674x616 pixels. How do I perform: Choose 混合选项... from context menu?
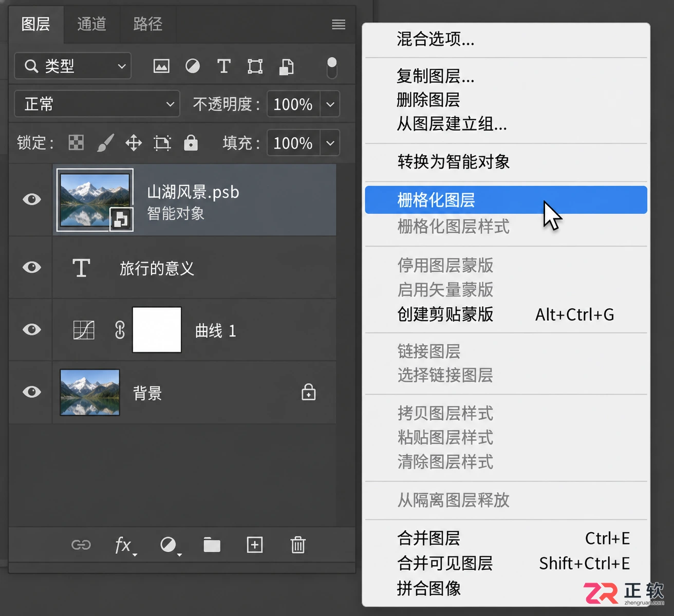(506, 39)
